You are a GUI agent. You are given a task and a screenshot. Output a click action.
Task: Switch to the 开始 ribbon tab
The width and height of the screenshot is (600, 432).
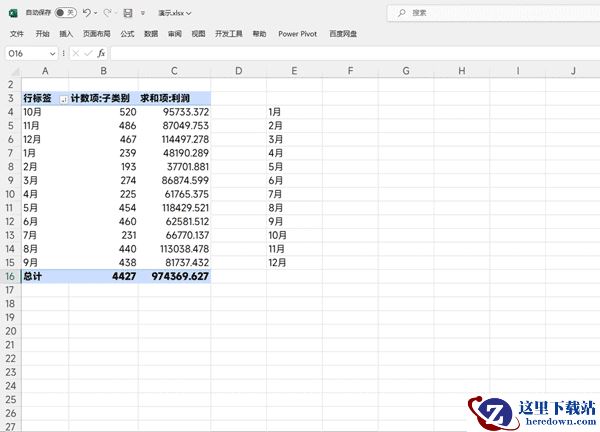coord(42,34)
